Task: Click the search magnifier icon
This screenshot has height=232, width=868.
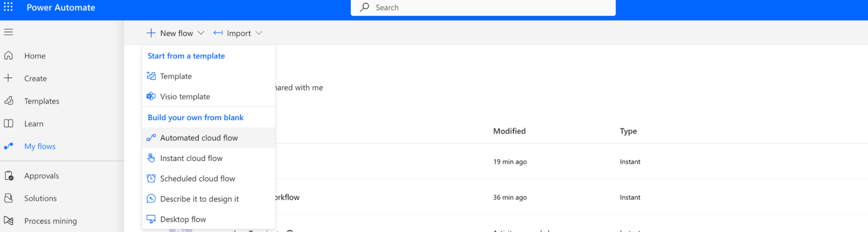Action: coord(365,7)
